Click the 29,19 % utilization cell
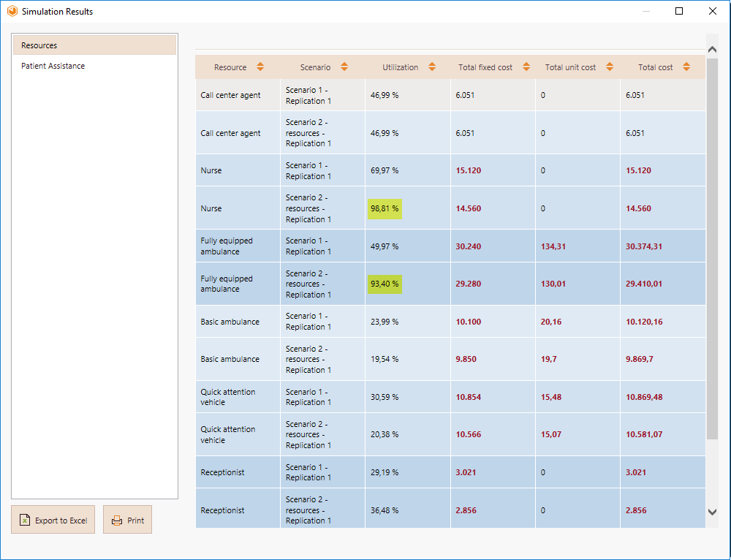The width and height of the screenshot is (731, 560). pos(385,472)
